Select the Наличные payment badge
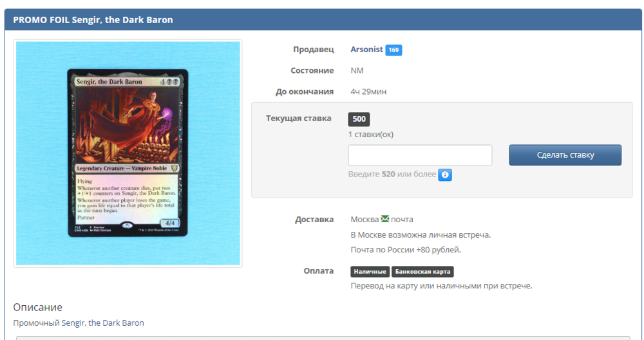The width and height of the screenshot is (644, 340). coord(370,272)
